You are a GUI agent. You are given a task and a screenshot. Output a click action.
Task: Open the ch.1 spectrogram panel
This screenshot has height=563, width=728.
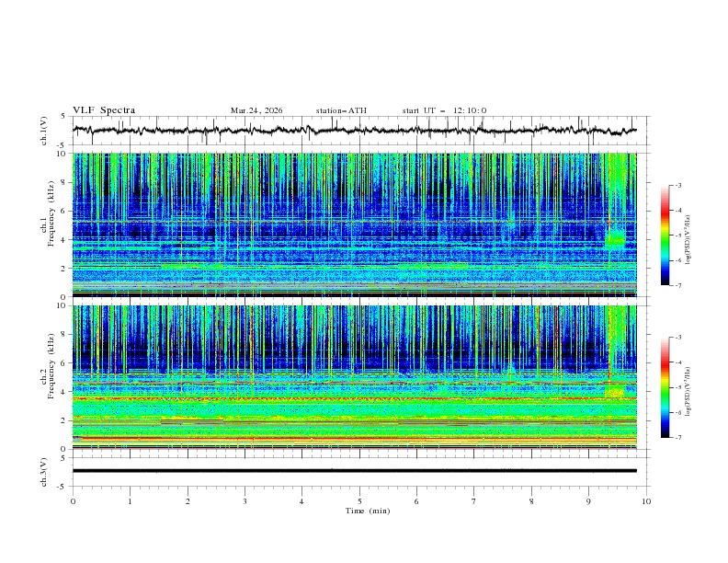(354, 224)
